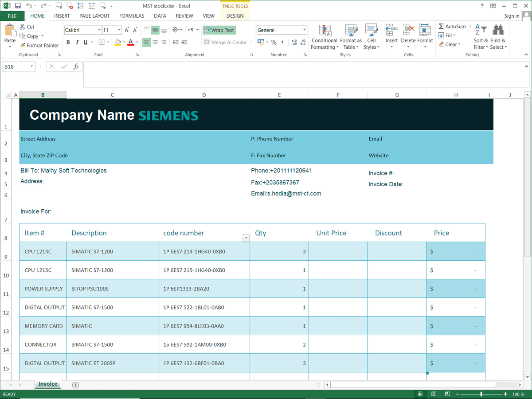
Task: Toggle Wrap Text on the ribbon
Action: pos(219,30)
